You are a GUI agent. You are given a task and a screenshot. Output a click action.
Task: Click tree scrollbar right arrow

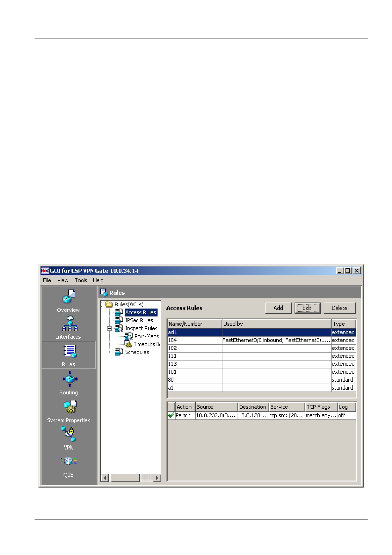pyautogui.click(x=157, y=478)
